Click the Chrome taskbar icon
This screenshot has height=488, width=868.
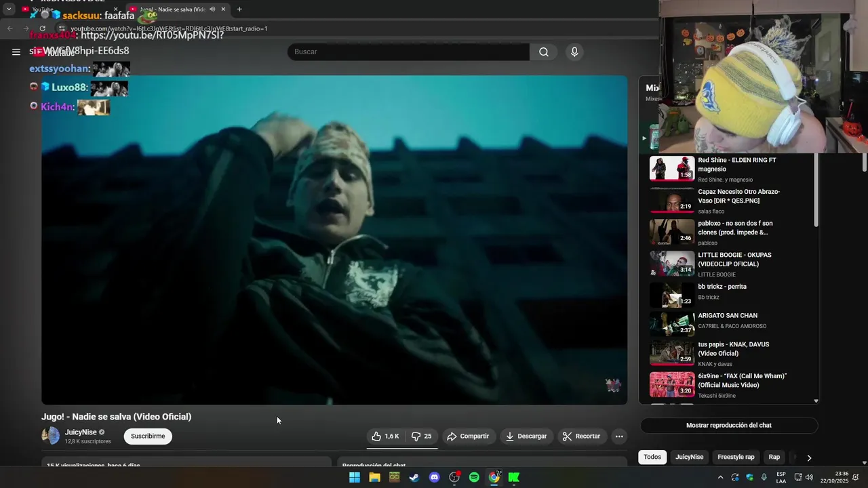click(494, 477)
